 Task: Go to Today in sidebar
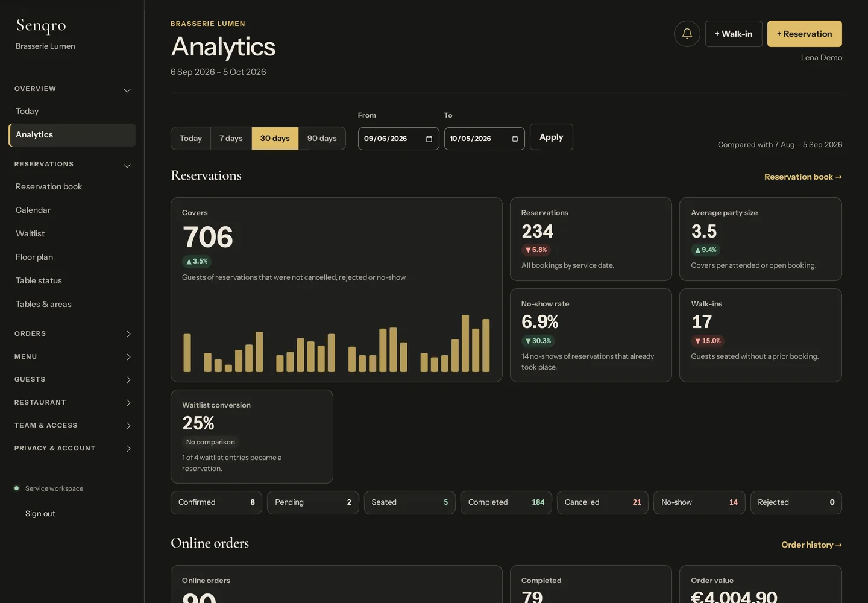(x=72, y=111)
